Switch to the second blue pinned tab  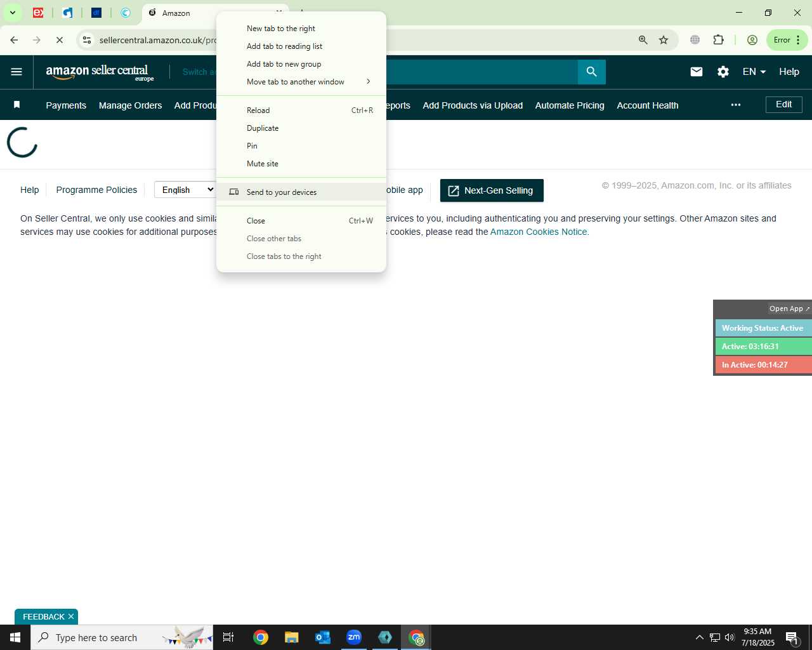point(67,13)
